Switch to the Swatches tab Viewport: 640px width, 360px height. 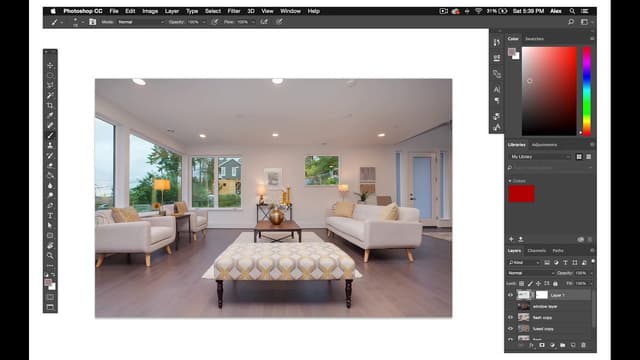(x=534, y=39)
